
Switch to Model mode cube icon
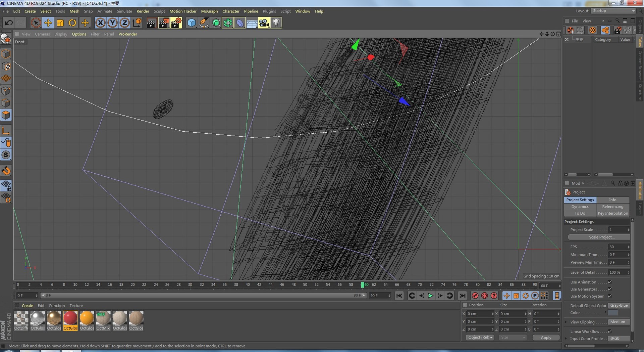point(6,54)
